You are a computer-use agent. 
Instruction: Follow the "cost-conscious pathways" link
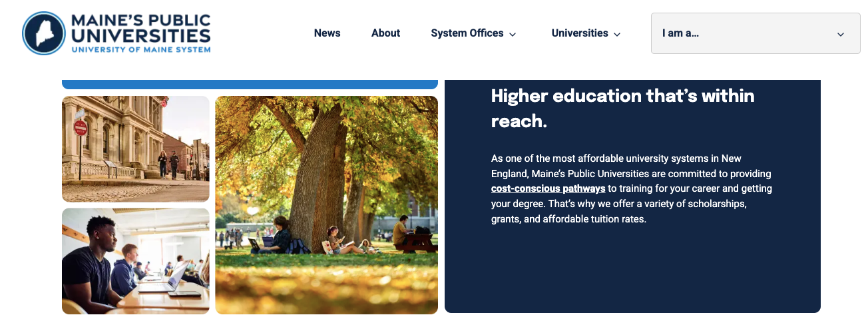tap(548, 188)
